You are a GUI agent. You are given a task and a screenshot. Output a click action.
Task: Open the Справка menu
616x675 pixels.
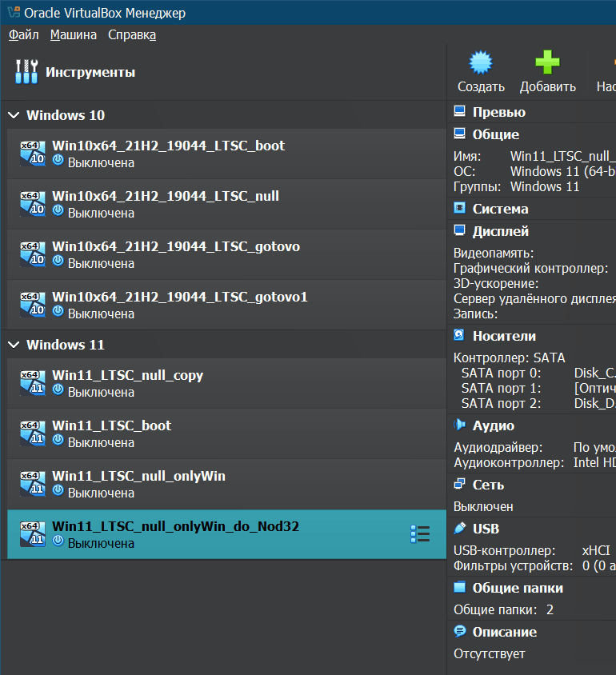click(132, 34)
